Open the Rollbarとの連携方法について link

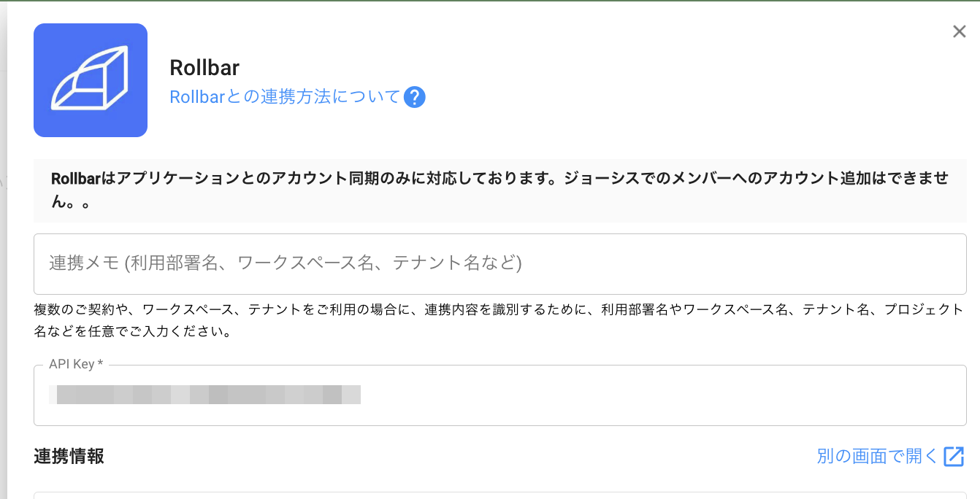click(285, 97)
